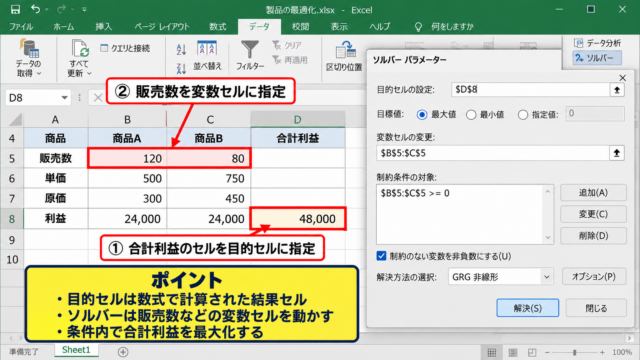
Task: Open Quick Access Toolbar customize dropdown
Action: coord(84,9)
